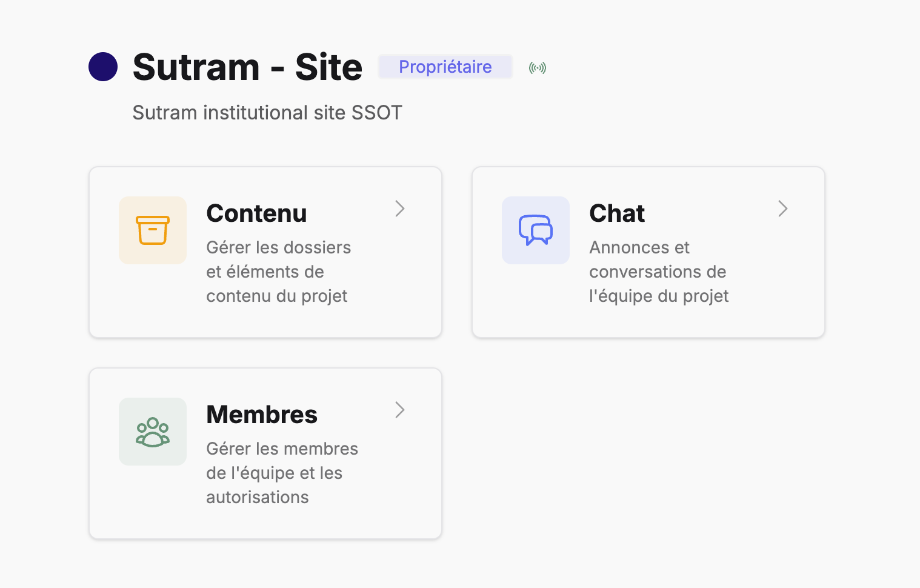Viewport: 920px width, 588px height.
Task: Click the Chat card description about annonces
Action: pyautogui.click(x=658, y=272)
